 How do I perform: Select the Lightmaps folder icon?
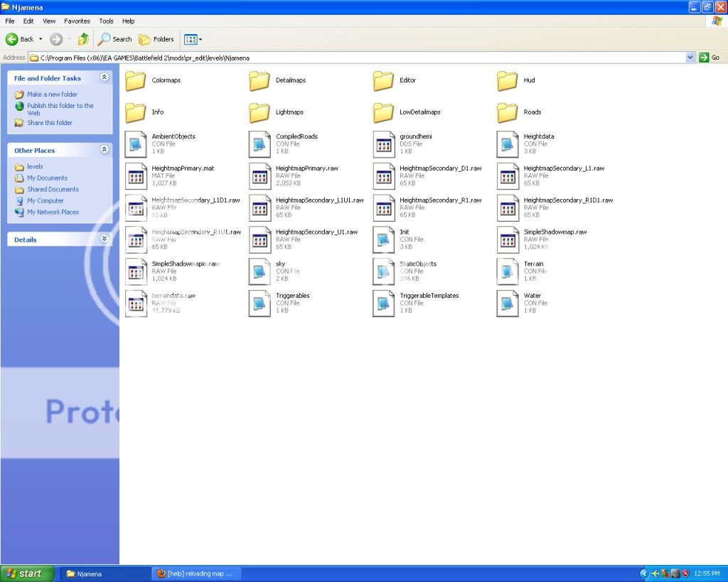point(259,112)
